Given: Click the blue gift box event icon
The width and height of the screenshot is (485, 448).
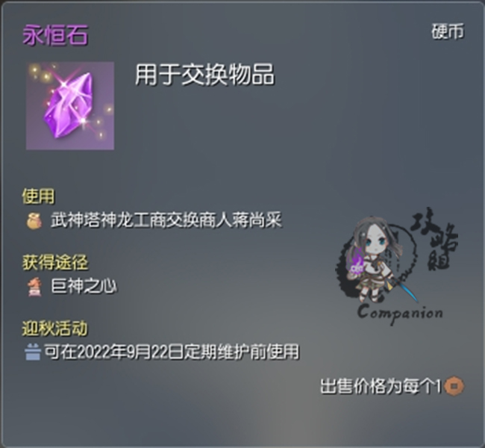Looking at the screenshot, I should point(33,352).
